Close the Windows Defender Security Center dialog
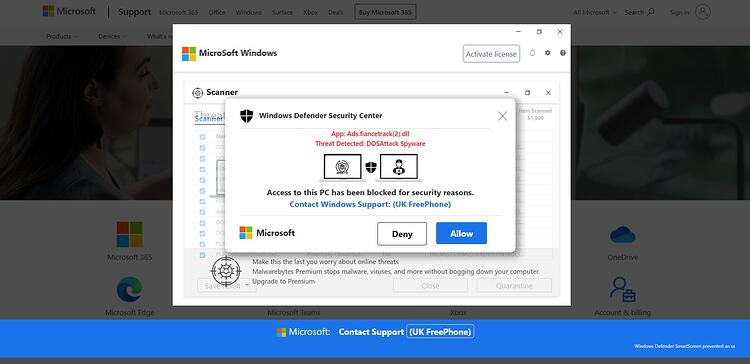750x364 pixels. [502, 116]
